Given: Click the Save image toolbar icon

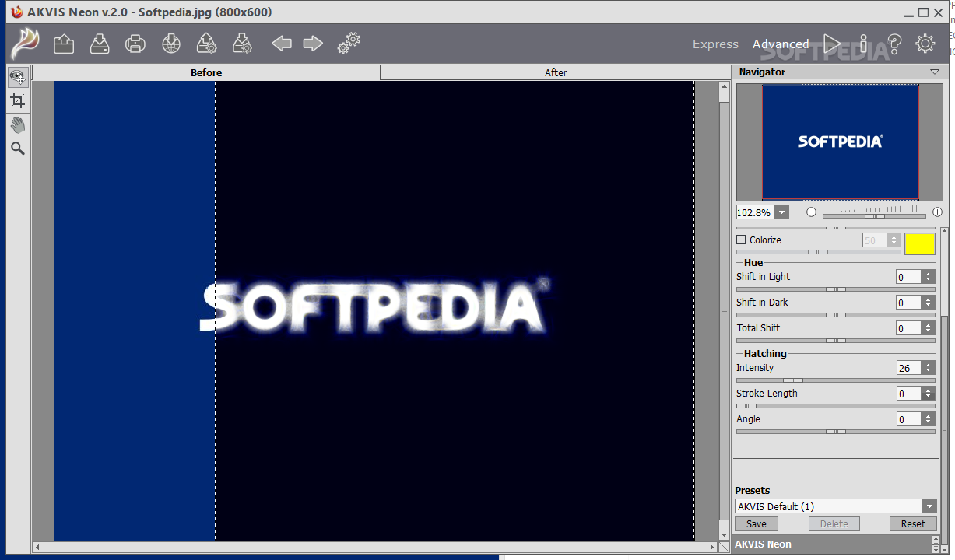Looking at the screenshot, I should click(x=100, y=44).
